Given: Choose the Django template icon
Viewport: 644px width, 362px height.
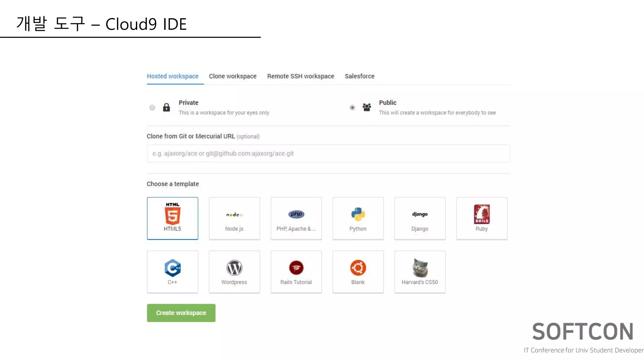Looking at the screenshot, I should [420, 214].
